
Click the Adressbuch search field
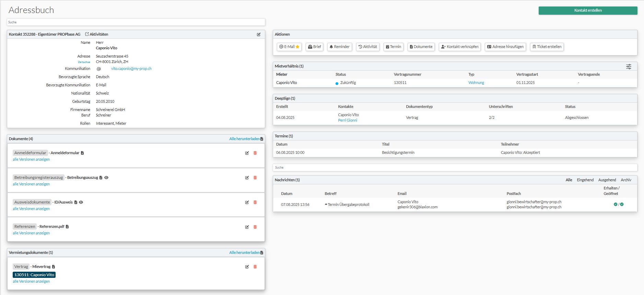[136, 22]
